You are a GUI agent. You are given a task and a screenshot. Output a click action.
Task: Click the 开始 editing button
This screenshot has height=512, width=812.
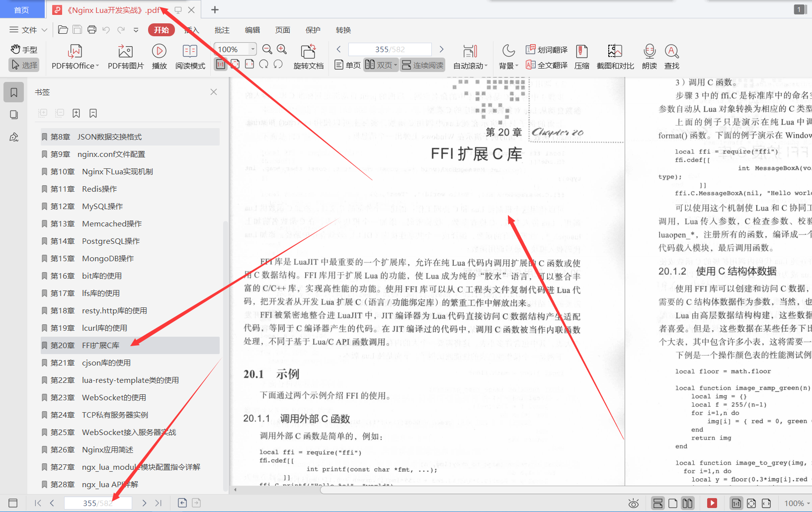(x=161, y=30)
